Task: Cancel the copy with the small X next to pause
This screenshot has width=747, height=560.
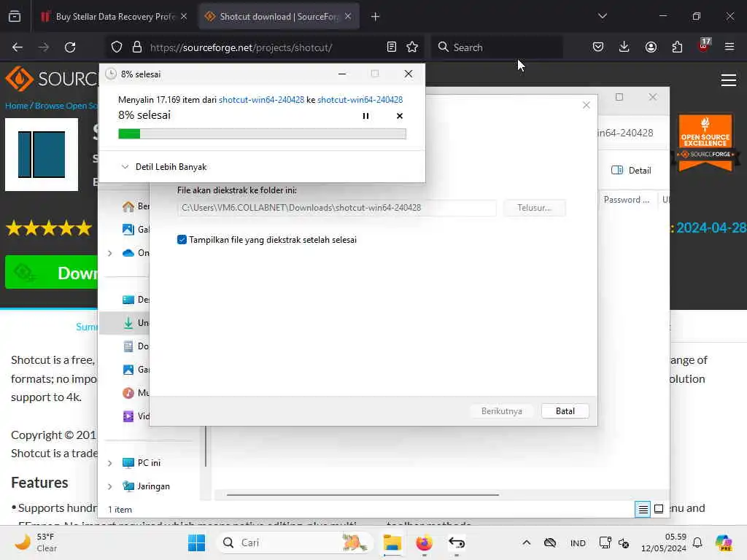Action: [399, 116]
